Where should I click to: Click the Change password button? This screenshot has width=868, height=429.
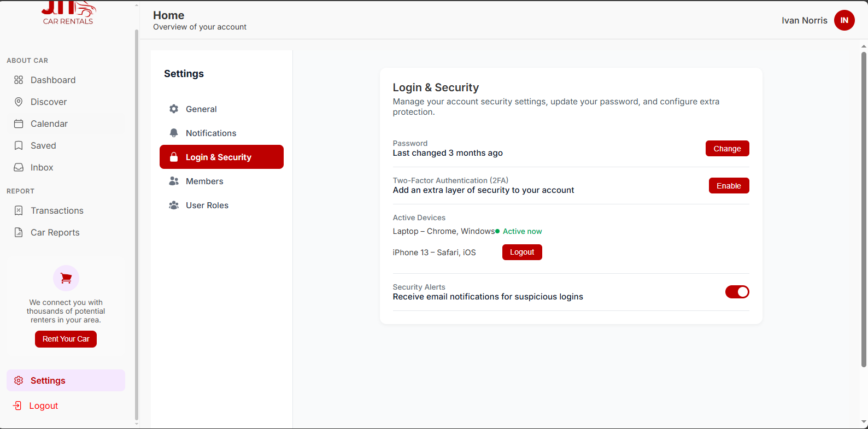click(727, 149)
